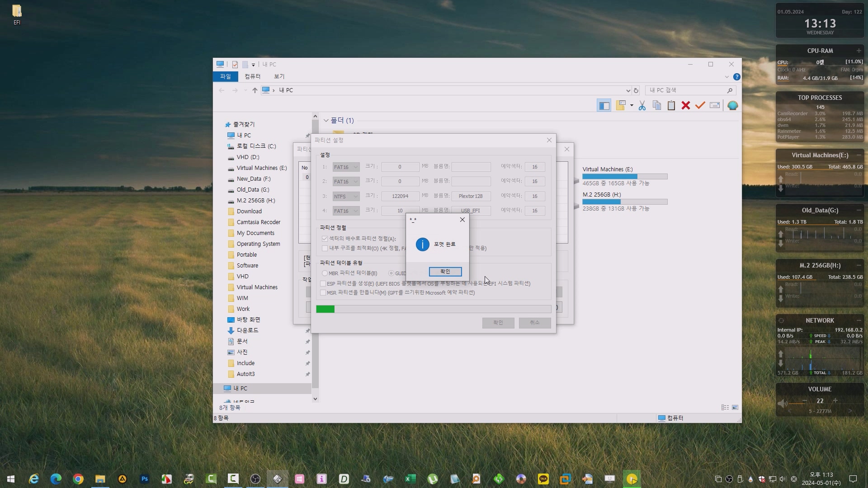Collapse the 폴더 (1) group chevron
The width and height of the screenshot is (868, 488).
pos(326,121)
